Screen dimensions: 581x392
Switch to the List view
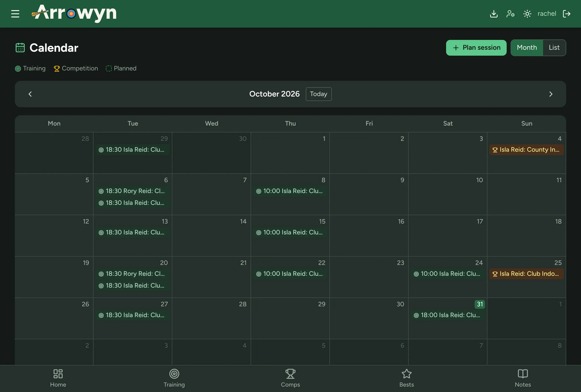[x=554, y=47]
